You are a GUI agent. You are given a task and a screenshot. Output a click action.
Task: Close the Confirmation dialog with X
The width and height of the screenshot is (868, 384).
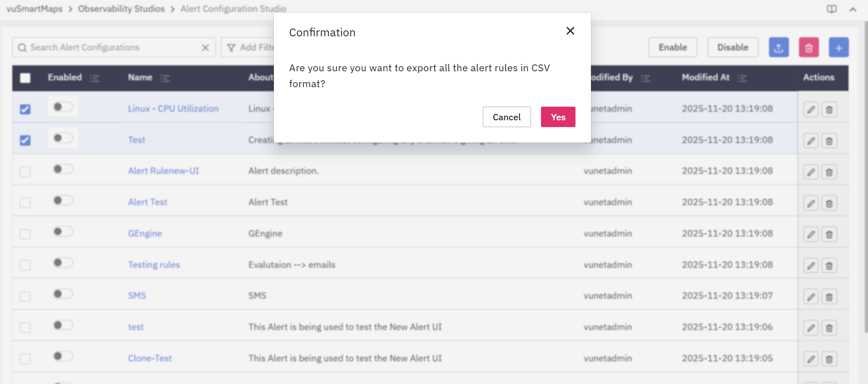570,31
